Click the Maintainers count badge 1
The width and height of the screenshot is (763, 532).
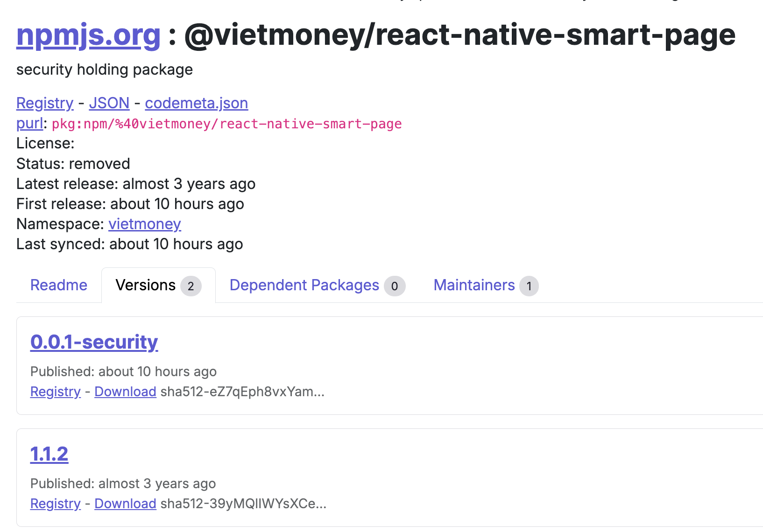[x=529, y=286]
